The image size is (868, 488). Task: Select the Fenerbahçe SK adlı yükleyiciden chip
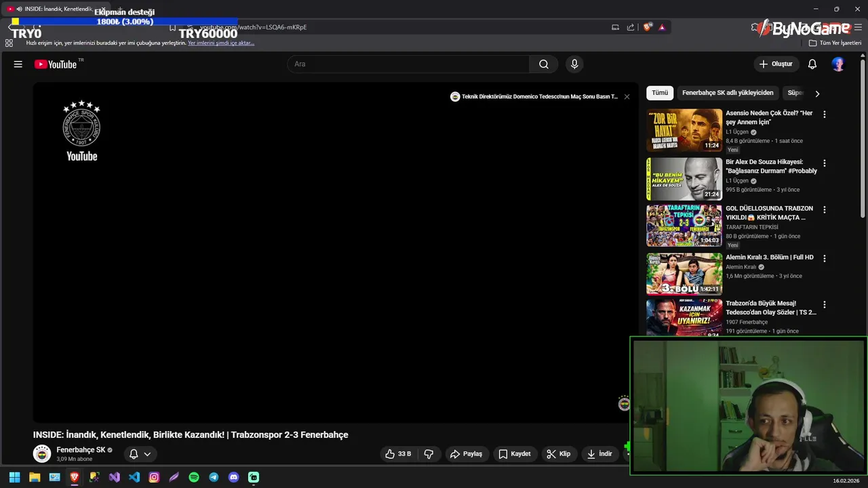[728, 93]
